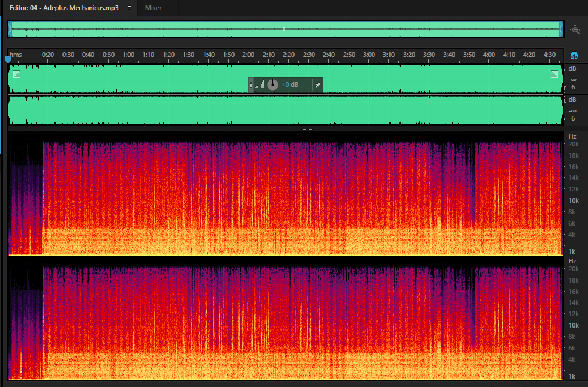Screen dimensions: 588x387
Task: Click the 2:00 mark on the ruler
Action: (x=248, y=55)
